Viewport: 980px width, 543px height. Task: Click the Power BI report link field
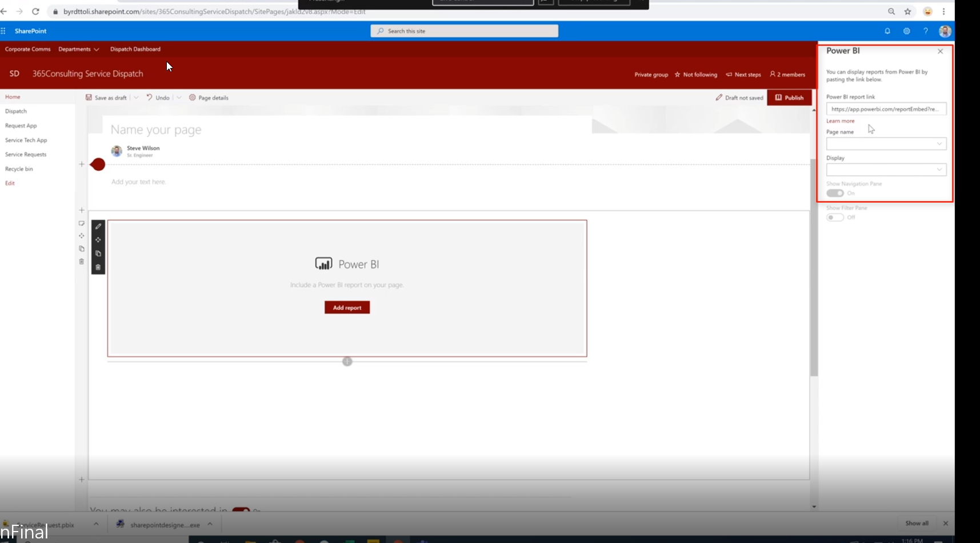point(886,109)
